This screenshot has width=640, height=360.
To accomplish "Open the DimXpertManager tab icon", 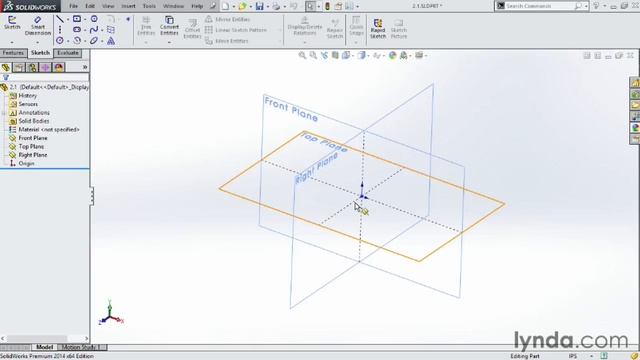I will click(45, 67).
